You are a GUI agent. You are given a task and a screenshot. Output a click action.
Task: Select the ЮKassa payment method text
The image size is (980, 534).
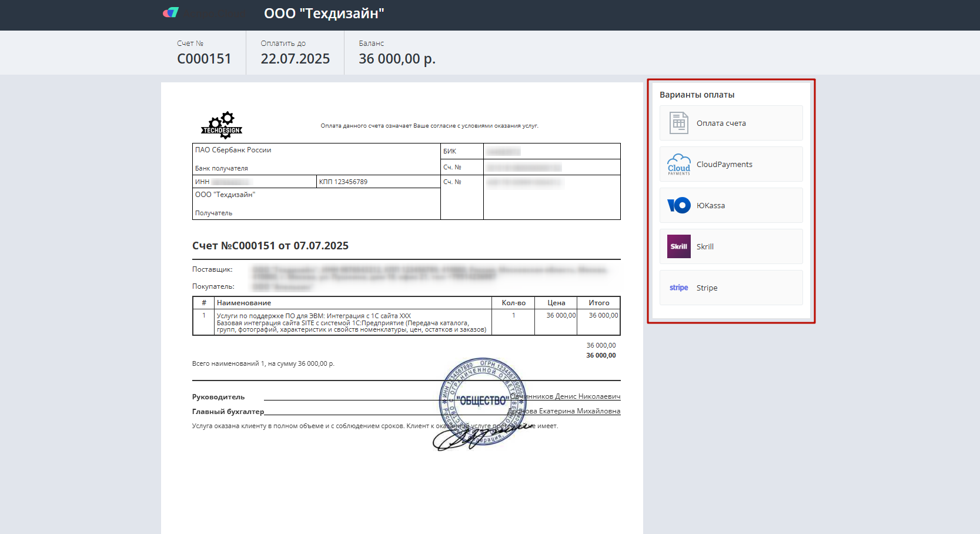point(710,206)
